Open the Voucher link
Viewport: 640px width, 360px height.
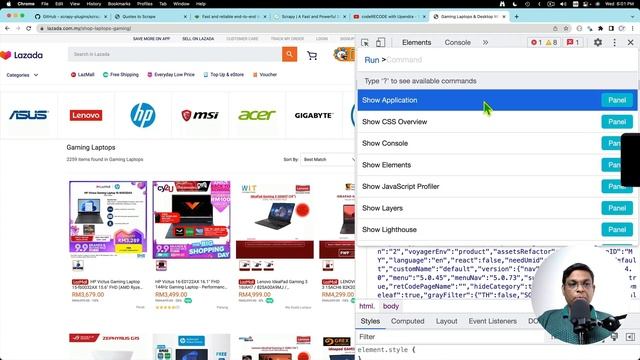point(264,75)
